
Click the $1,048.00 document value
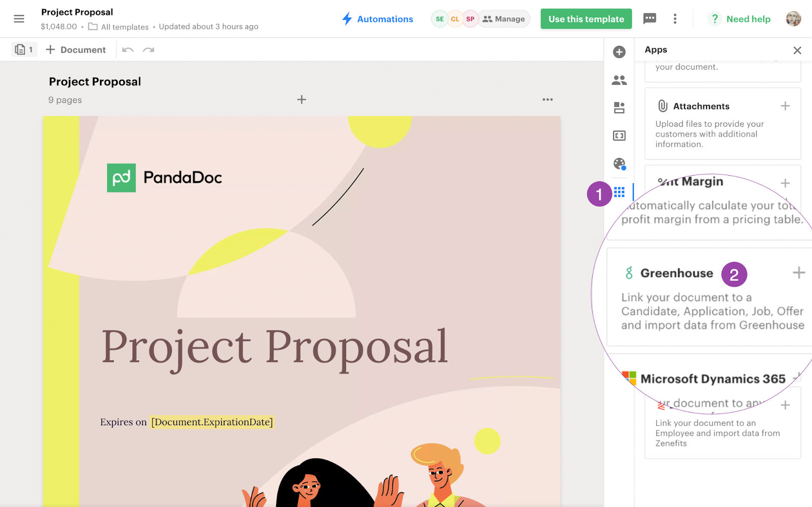tap(59, 26)
